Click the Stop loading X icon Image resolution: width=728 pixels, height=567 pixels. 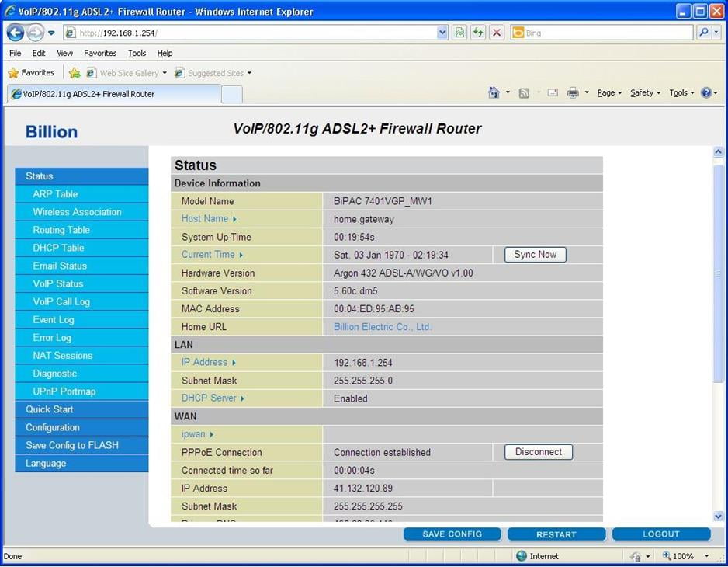point(497,33)
